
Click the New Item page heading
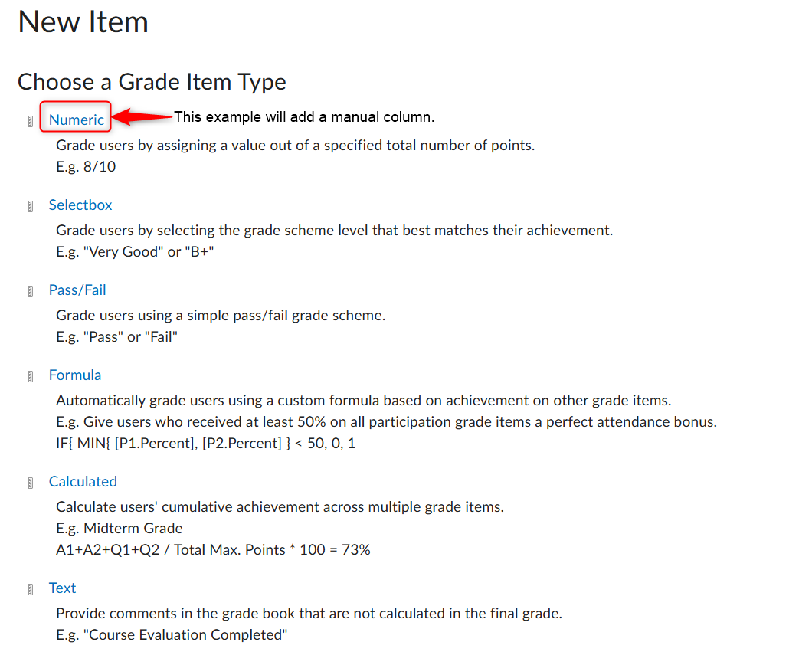(x=83, y=22)
